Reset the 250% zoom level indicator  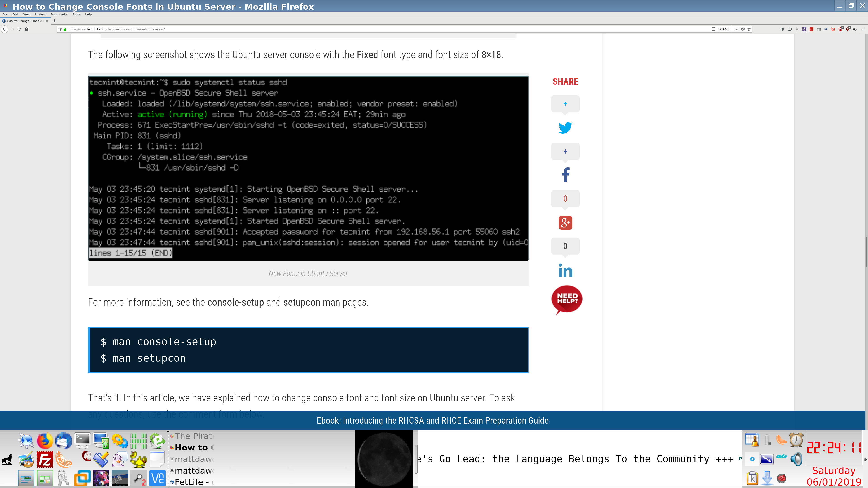723,29
